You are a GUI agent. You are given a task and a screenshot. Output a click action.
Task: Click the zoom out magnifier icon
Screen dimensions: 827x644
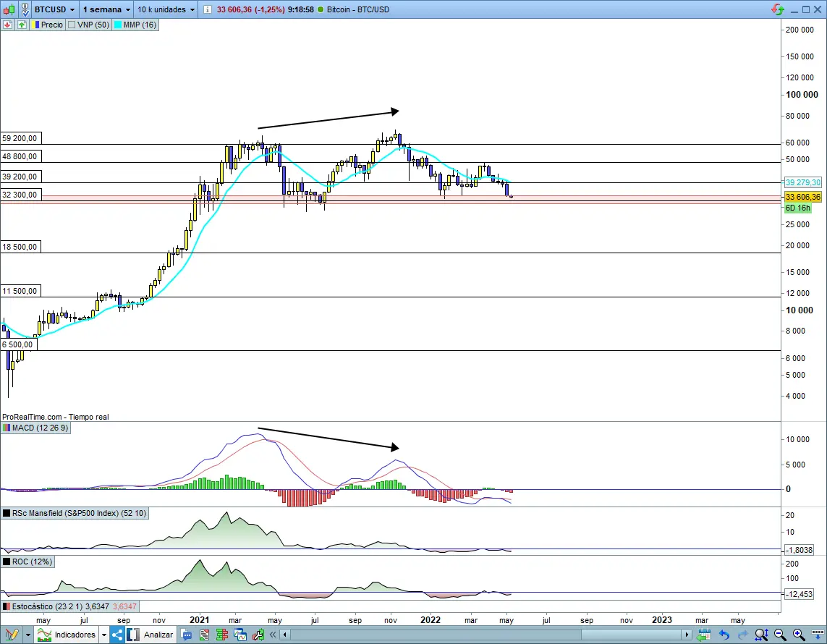point(779,635)
